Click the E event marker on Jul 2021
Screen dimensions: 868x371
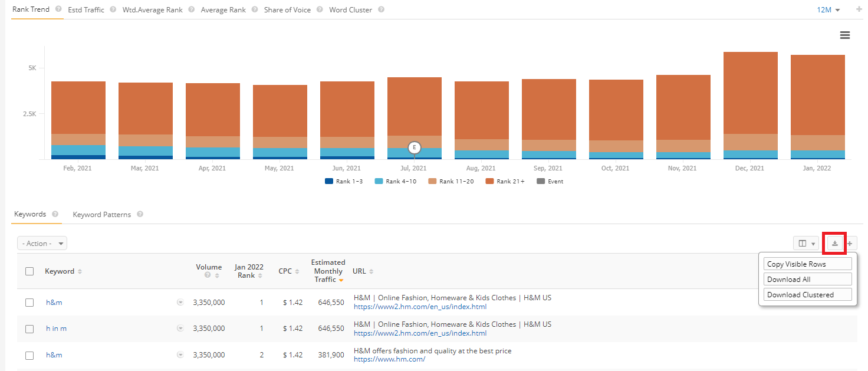[x=415, y=147]
